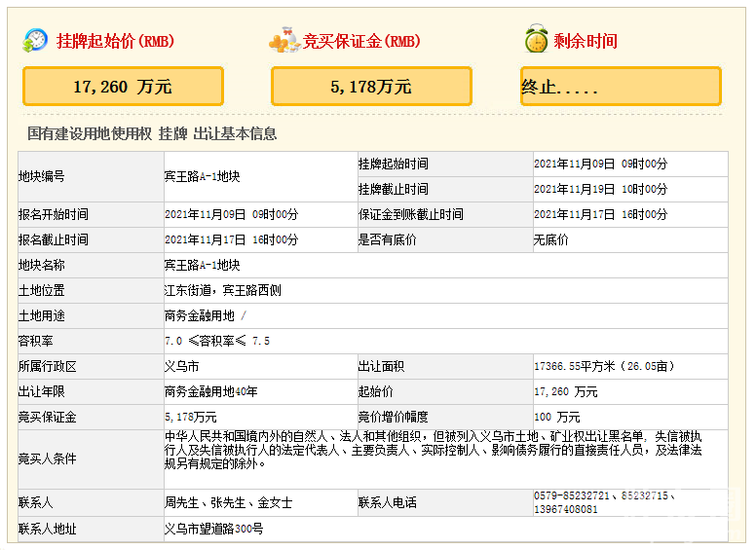This screenshot has width=756, height=550.
Task: Click the 义乌市 administrative district cell
Action: tap(182, 367)
